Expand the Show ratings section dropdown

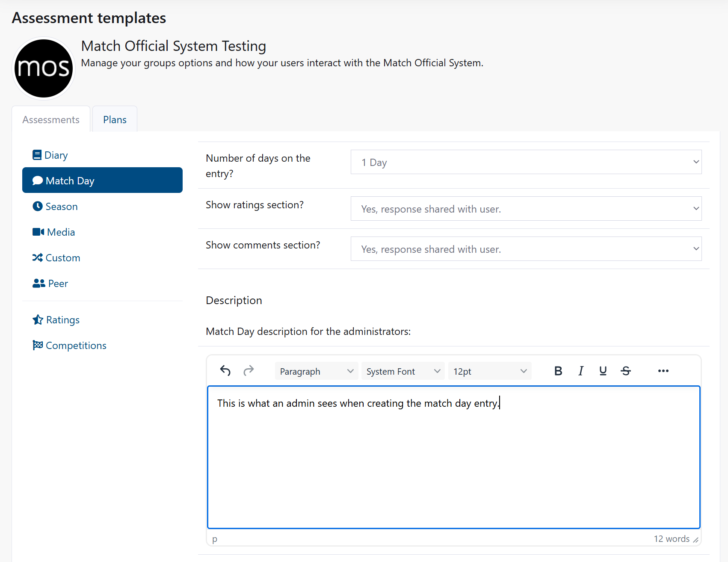point(526,209)
